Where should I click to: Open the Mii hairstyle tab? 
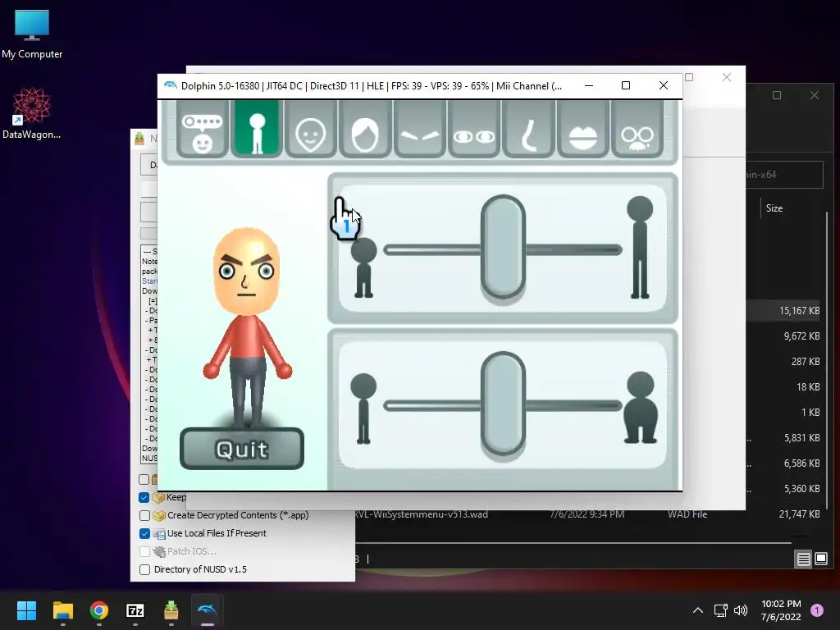(x=365, y=129)
